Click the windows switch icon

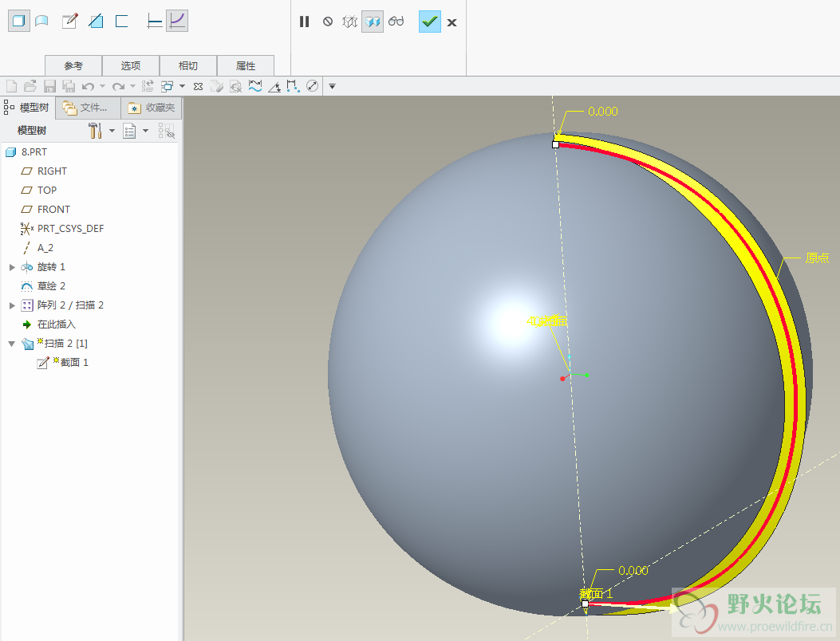pyautogui.click(x=168, y=86)
